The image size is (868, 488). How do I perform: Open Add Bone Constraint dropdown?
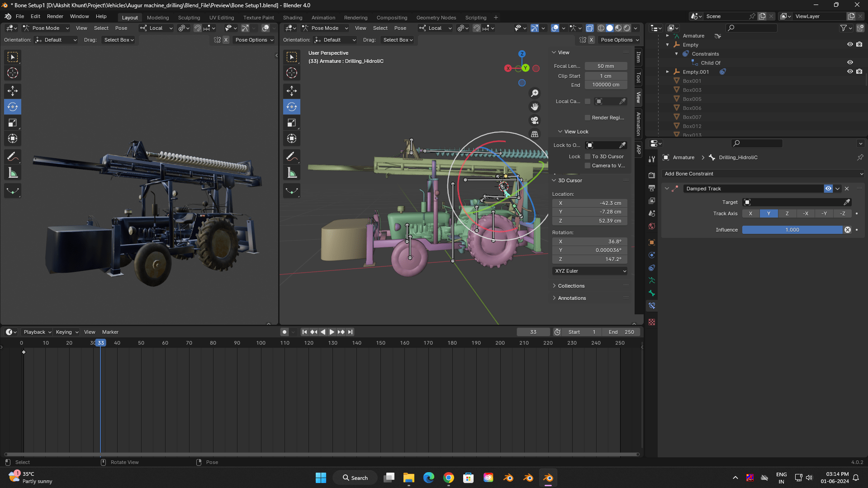click(x=763, y=174)
